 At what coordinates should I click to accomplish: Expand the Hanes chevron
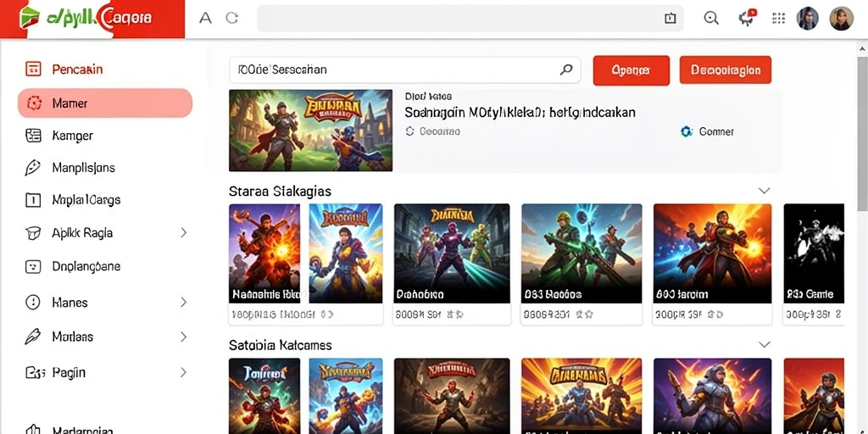[x=183, y=303]
